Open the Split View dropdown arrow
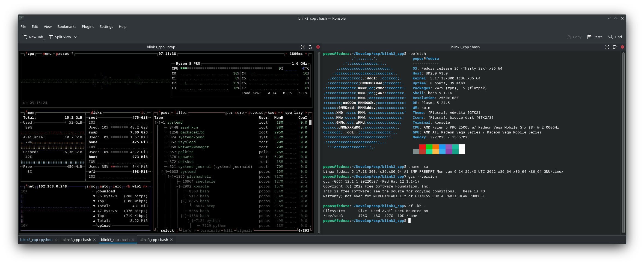Screen dimensions: 644x265 pyautogui.click(x=76, y=37)
